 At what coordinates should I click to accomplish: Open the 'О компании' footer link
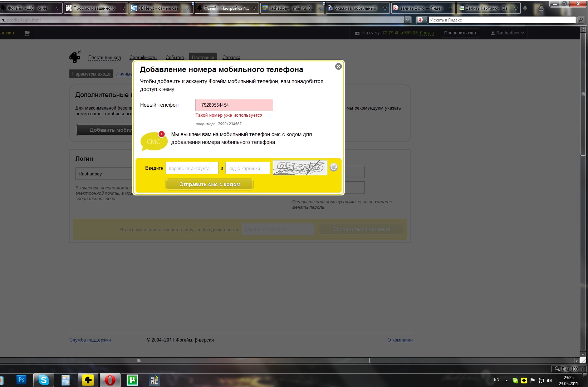point(400,340)
